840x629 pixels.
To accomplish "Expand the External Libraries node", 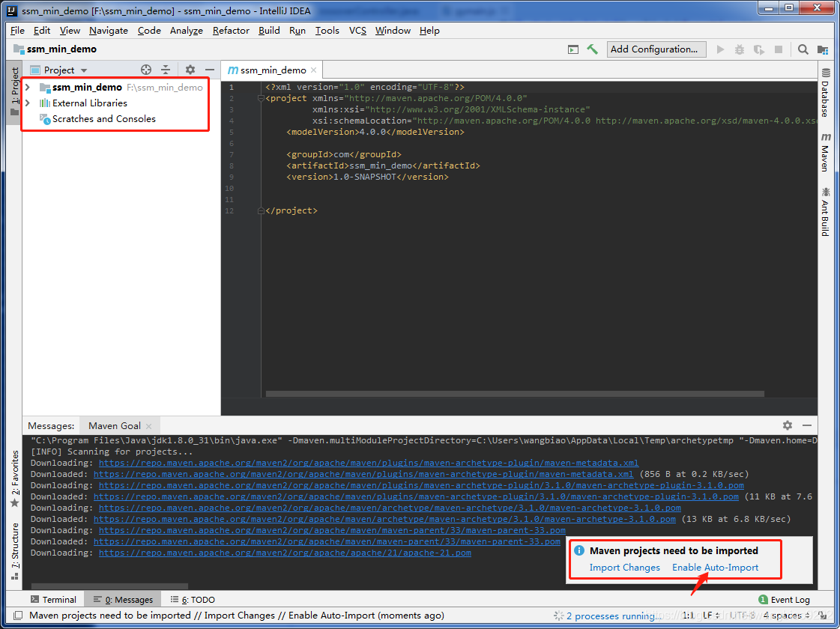I will 28,103.
